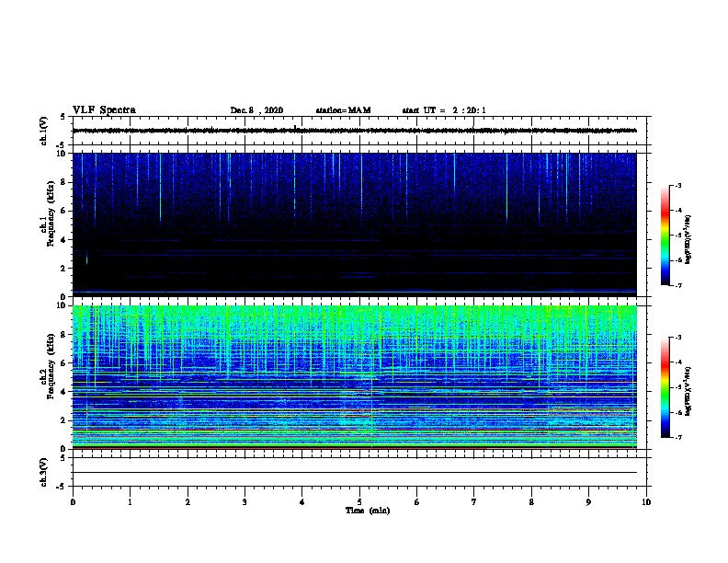Screen dimensions: 728x563
Task: Click the ch.3(V) waveform axis label
Action: 43,472
